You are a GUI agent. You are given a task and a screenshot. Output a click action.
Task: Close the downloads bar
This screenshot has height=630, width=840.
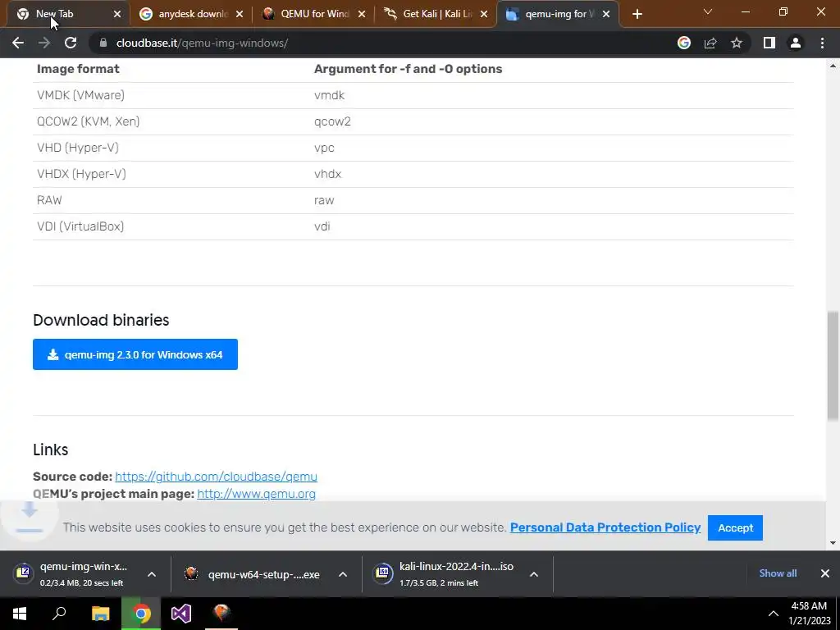coord(825,573)
